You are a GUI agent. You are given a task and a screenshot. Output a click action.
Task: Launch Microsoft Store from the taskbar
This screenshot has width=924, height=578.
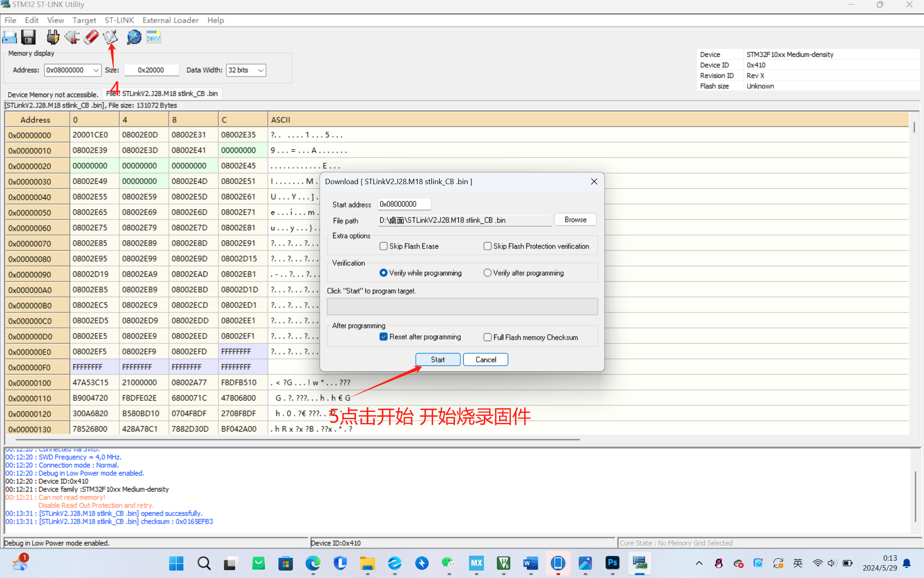tap(285, 563)
